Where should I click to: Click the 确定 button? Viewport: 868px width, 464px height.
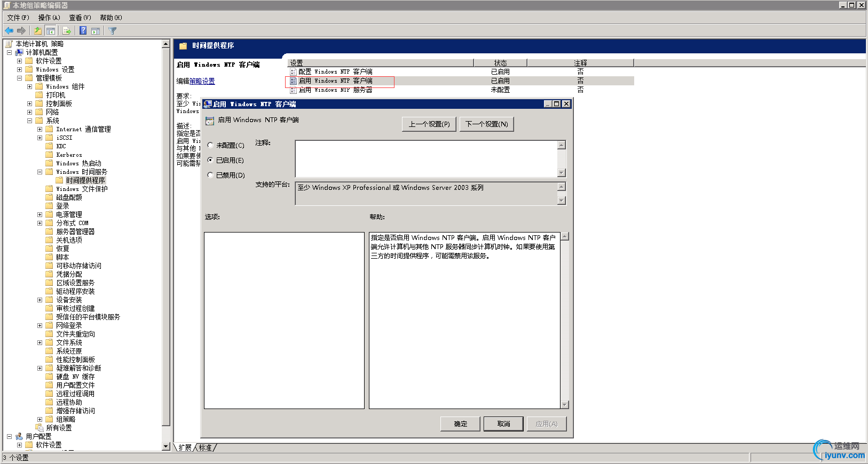coord(461,424)
